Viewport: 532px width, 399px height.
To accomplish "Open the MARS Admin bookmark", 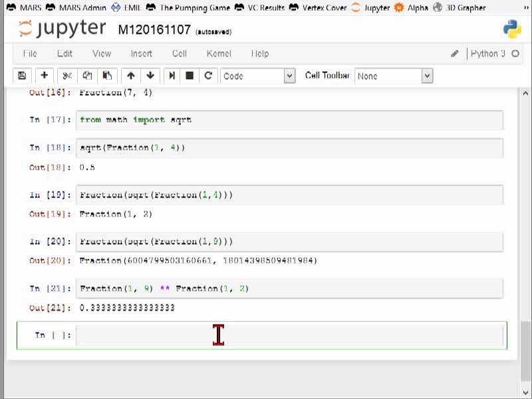I will [76, 7].
